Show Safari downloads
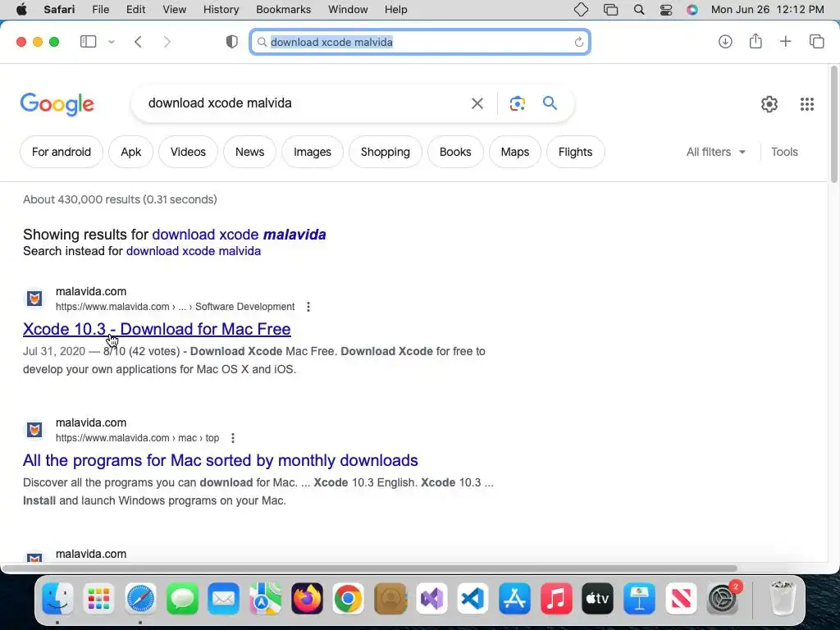Screen dimensions: 840x630 (x=725, y=41)
